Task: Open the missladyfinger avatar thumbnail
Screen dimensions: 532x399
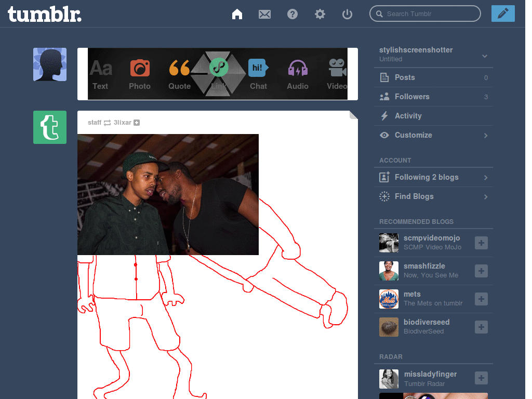Action: (389, 379)
